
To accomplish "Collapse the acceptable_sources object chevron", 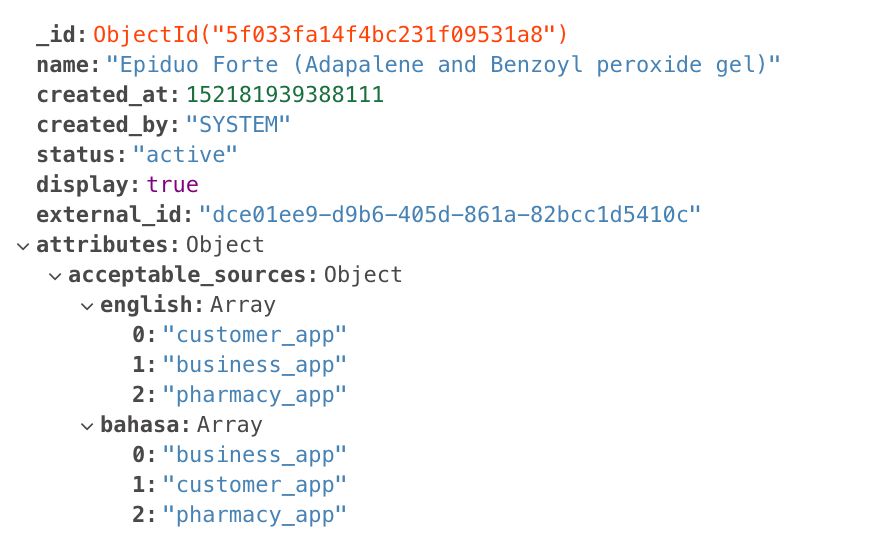I will 55,276.
